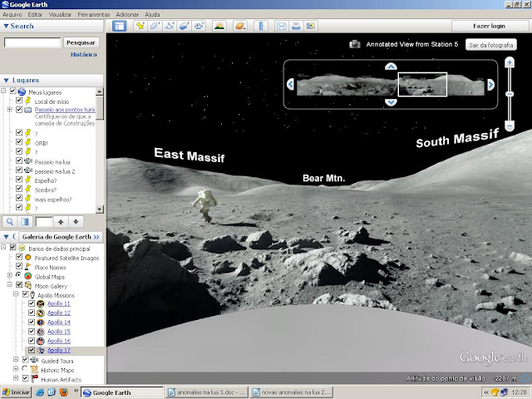Collapse the Search panel triangle
Screen dimensions: 532x399
tap(6, 26)
